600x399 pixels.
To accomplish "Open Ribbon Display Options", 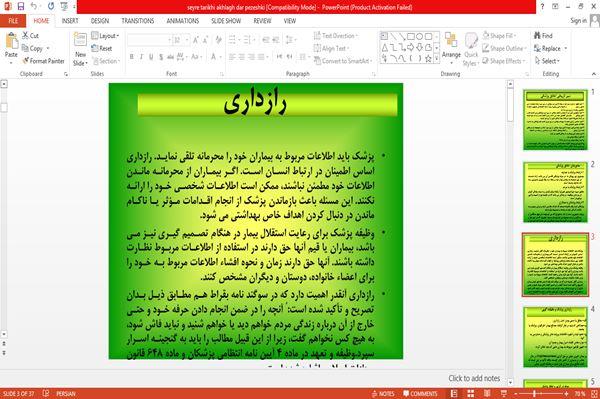I will tap(555, 7).
